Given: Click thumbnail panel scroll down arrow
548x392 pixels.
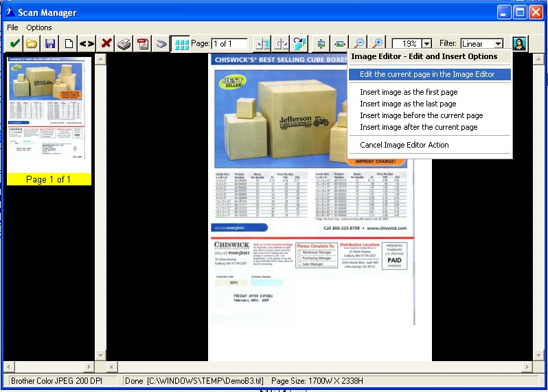Looking at the screenshot, I should click(x=100, y=356).
